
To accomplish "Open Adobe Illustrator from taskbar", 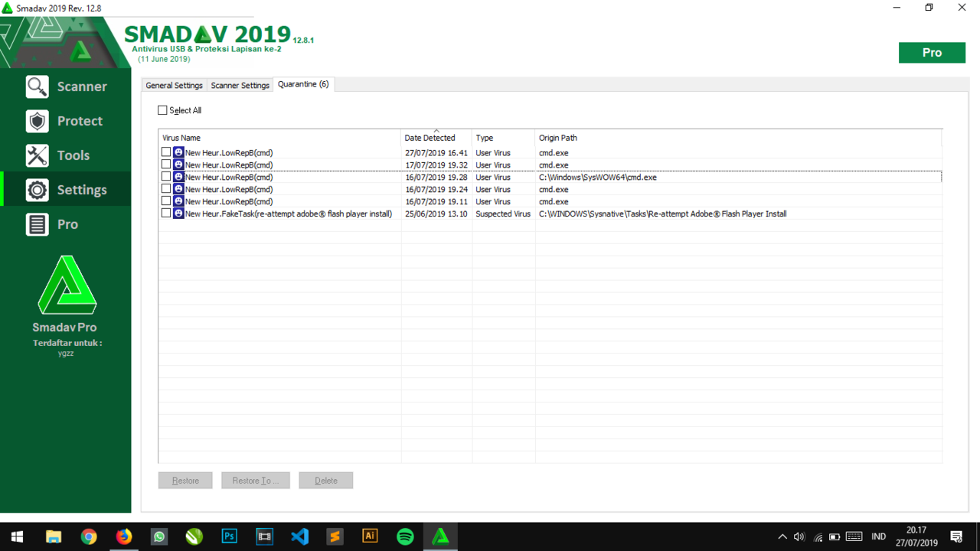I will pyautogui.click(x=370, y=536).
